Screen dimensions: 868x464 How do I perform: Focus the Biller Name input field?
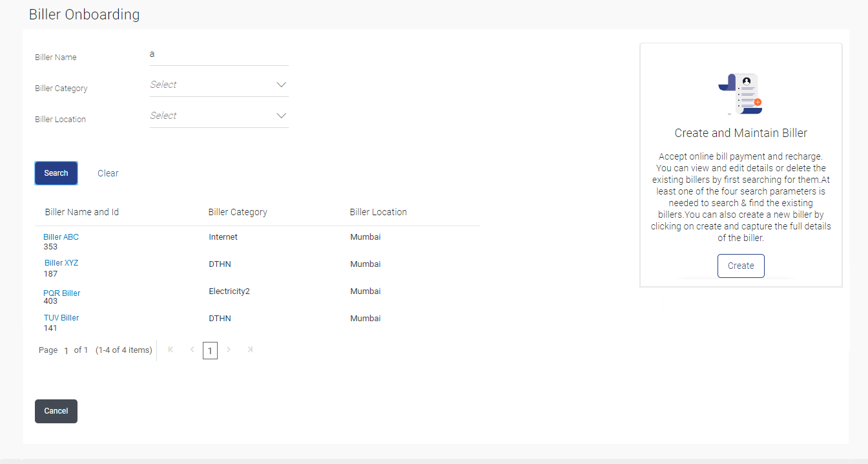tap(219, 55)
